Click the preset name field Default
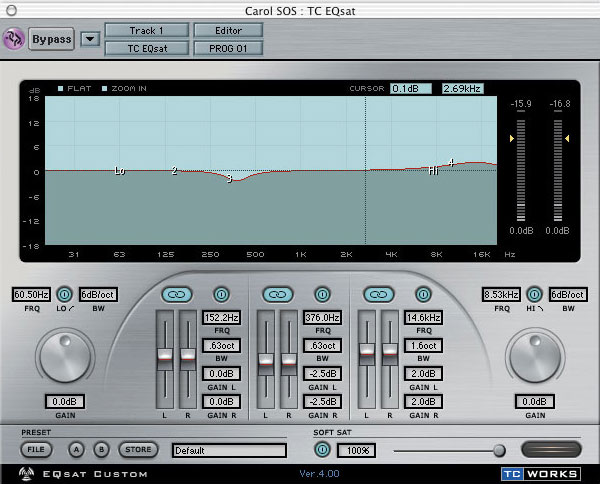The height and width of the screenshot is (484, 600). click(x=229, y=450)
